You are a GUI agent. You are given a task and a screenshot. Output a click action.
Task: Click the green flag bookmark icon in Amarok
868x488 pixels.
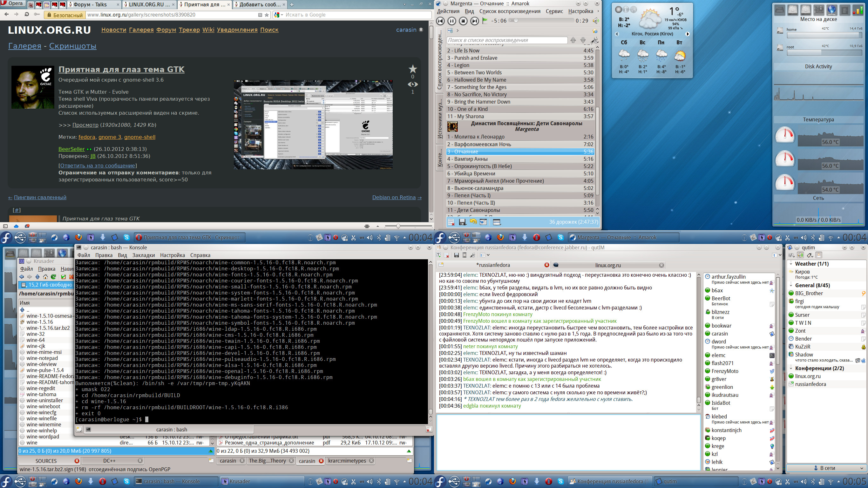click(x=485, y=21)
